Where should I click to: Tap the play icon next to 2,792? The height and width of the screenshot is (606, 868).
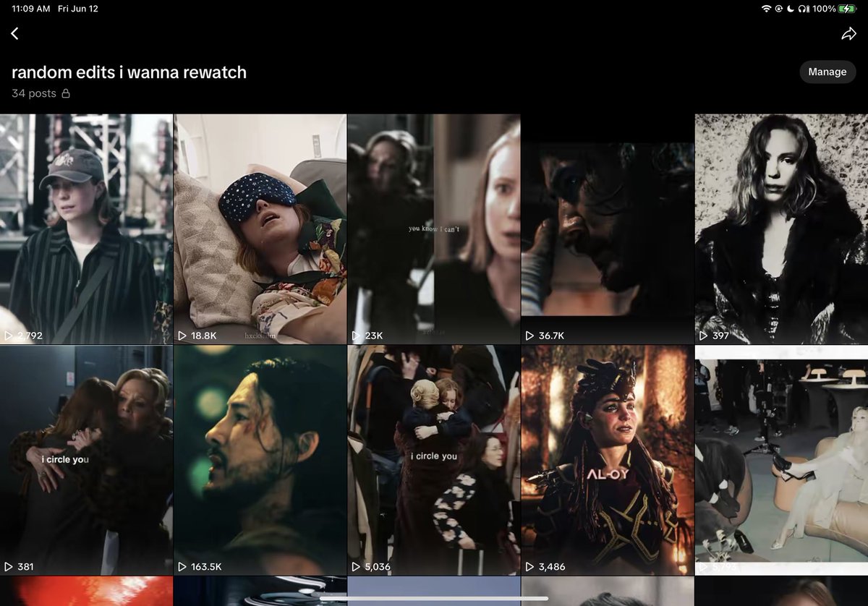point(9,336)
